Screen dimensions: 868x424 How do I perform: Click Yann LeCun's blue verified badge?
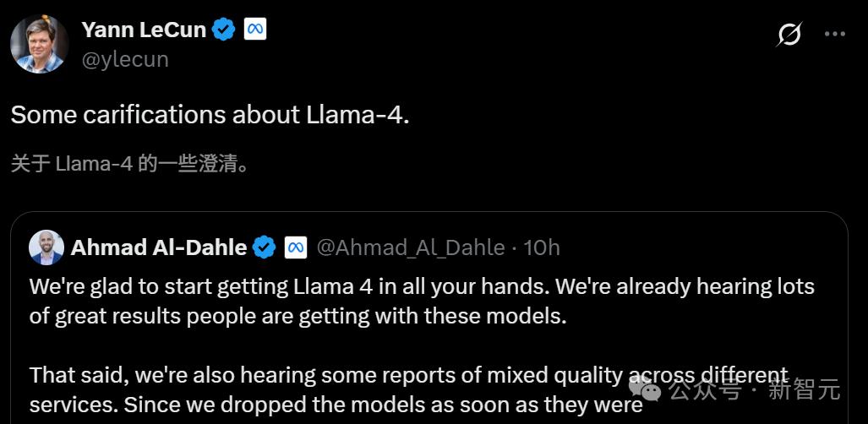click(223, 30)
